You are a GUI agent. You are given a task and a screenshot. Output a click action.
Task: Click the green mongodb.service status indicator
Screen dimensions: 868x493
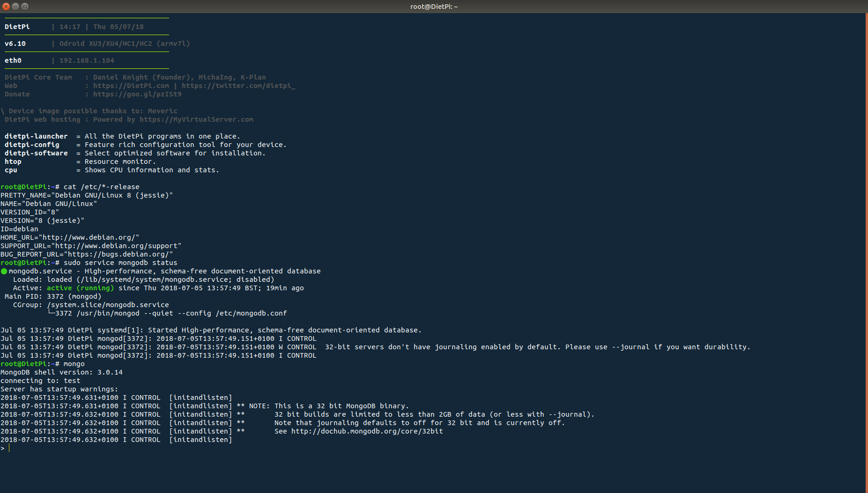(x=4, y=271)
